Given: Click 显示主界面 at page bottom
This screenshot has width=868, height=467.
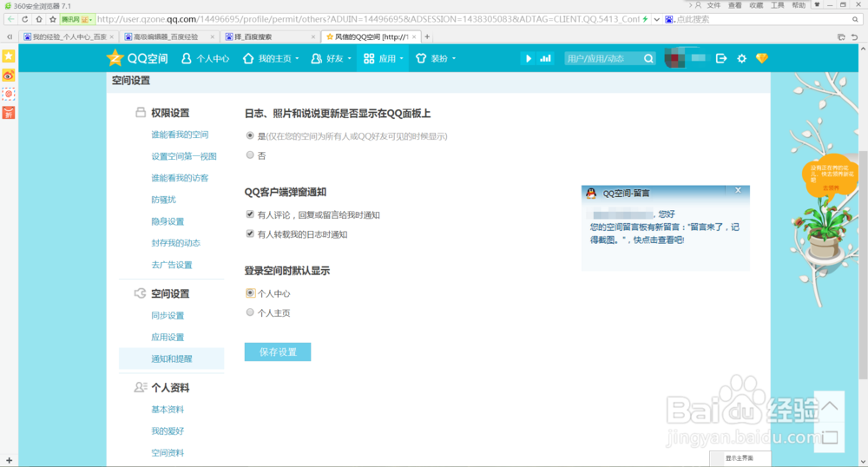Looking at the screenshot, I should point(739,458).
